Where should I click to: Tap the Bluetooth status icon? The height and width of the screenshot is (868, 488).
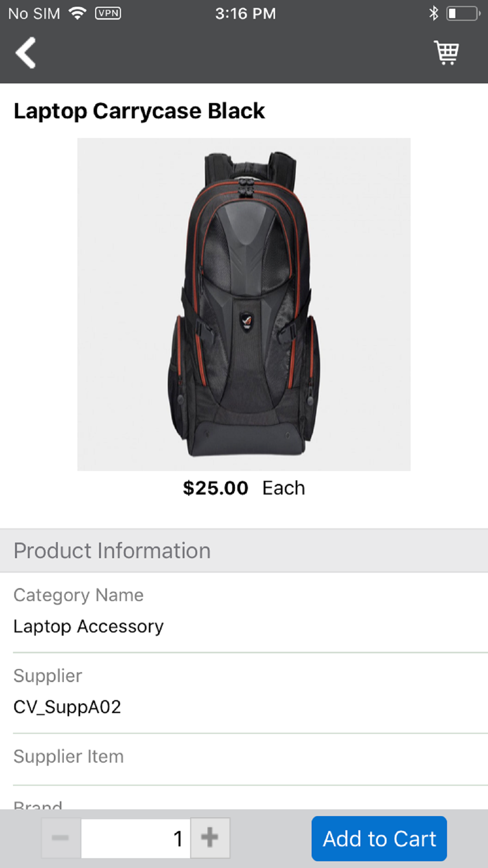[x=433, y=13]
